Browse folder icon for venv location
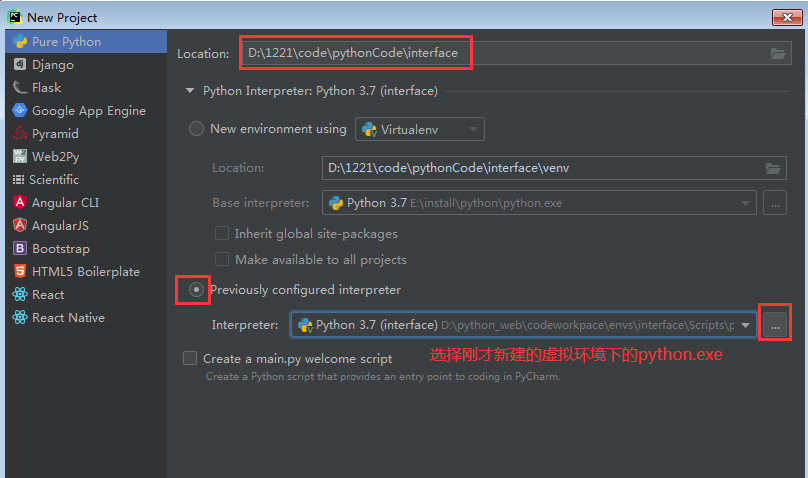This screenshot has width=808, height=478. click(x=772, y=168)
